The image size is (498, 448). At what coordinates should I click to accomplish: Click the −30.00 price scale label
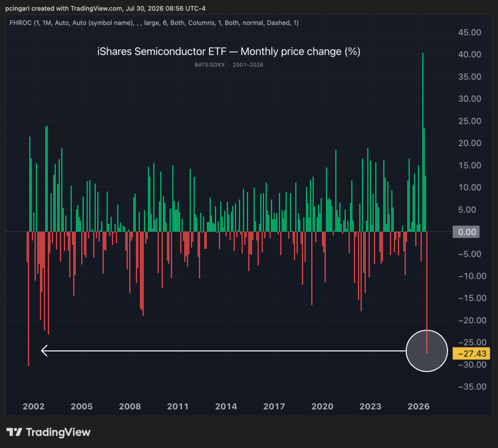472,365
